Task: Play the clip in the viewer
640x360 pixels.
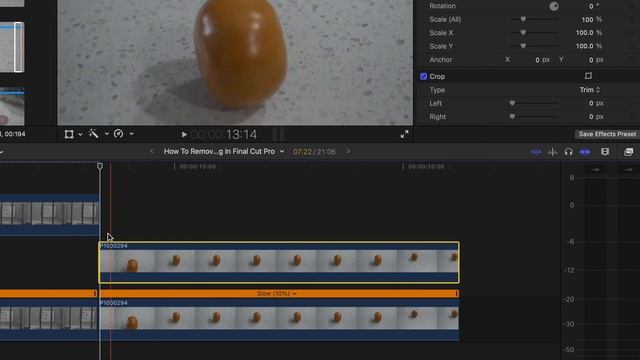Action: 184,134
